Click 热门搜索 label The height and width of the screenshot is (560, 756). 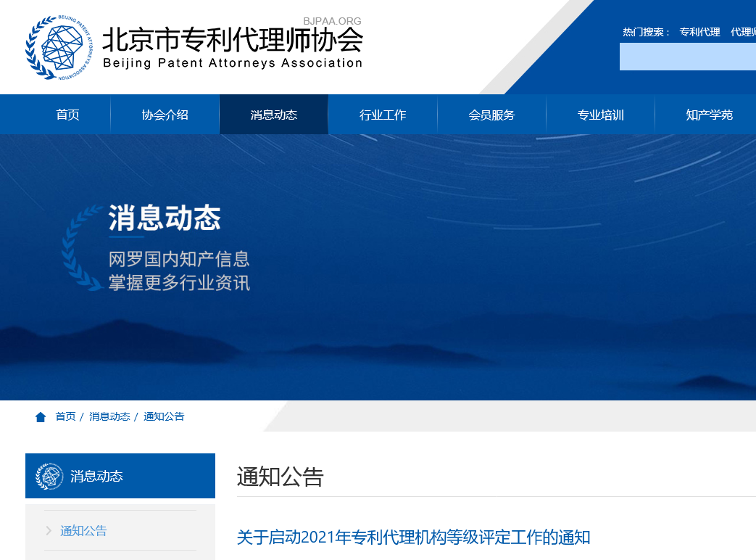646,33
